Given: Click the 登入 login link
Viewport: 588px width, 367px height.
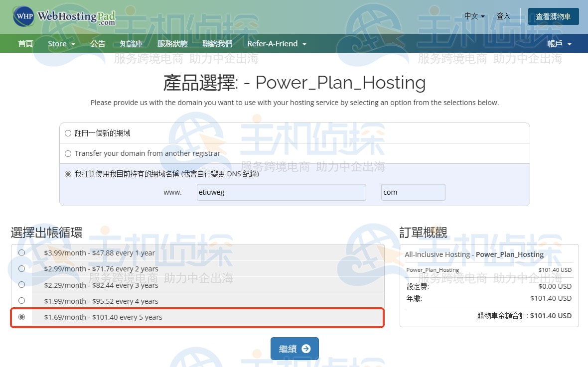Looking at the screenshot, I should click(x=503, y=16).
